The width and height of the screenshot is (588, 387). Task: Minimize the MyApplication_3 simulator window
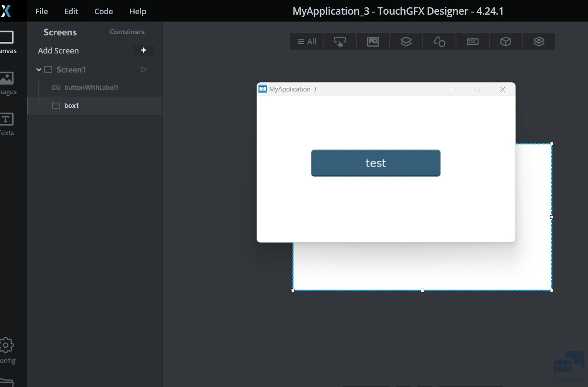[452, 89]
